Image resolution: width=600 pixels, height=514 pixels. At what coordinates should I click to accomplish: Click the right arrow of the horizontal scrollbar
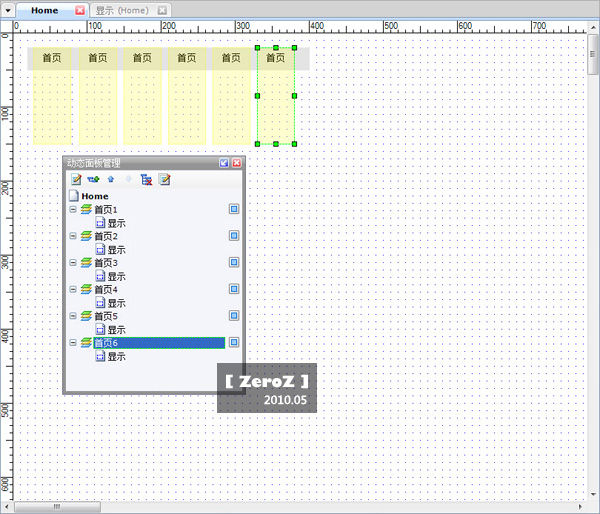pos(580,507)
